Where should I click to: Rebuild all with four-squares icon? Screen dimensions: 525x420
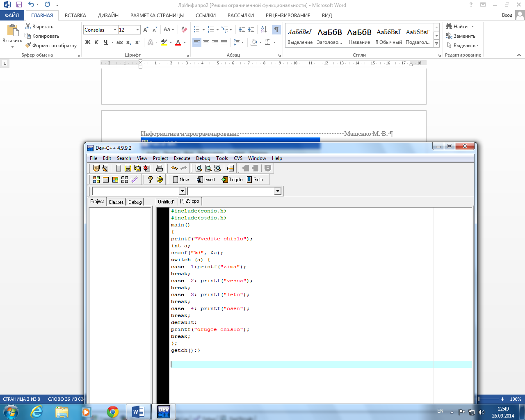pyautogui.click(x=125, y=180)
